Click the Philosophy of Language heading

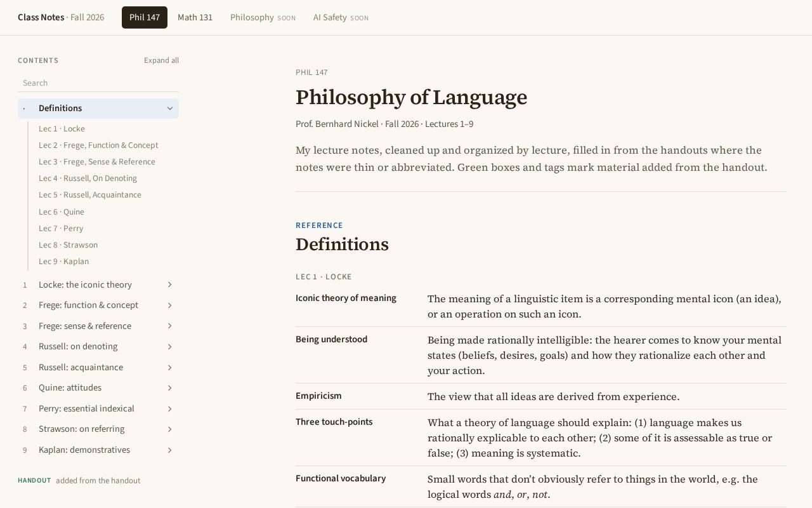click(411, 97)
